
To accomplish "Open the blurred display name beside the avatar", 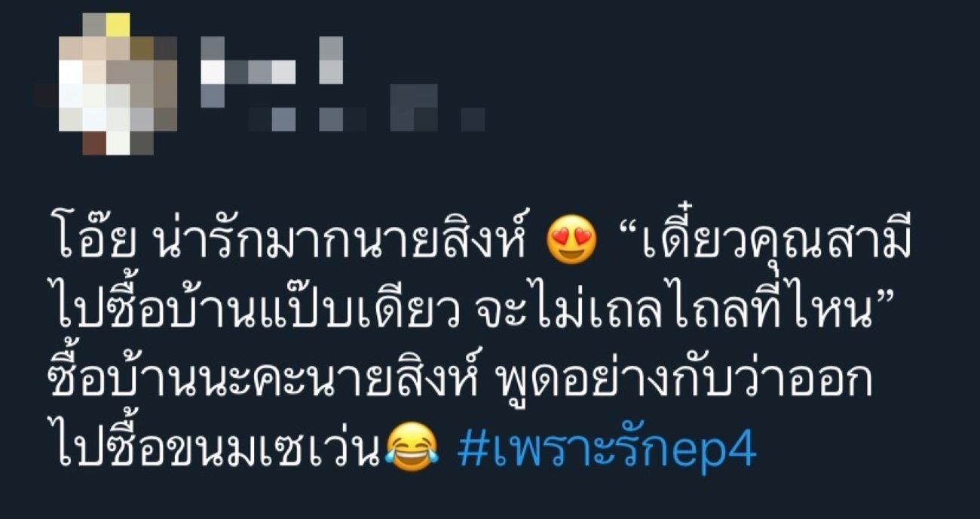I will [x=273, y=71].
